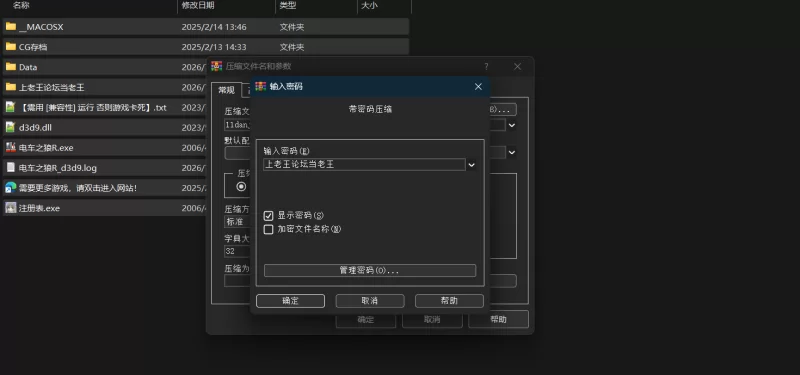This screenshot has width=800, height=375.
Task: Expand the archive name dropdown in background dialog
Action: (x=512, y=125)
